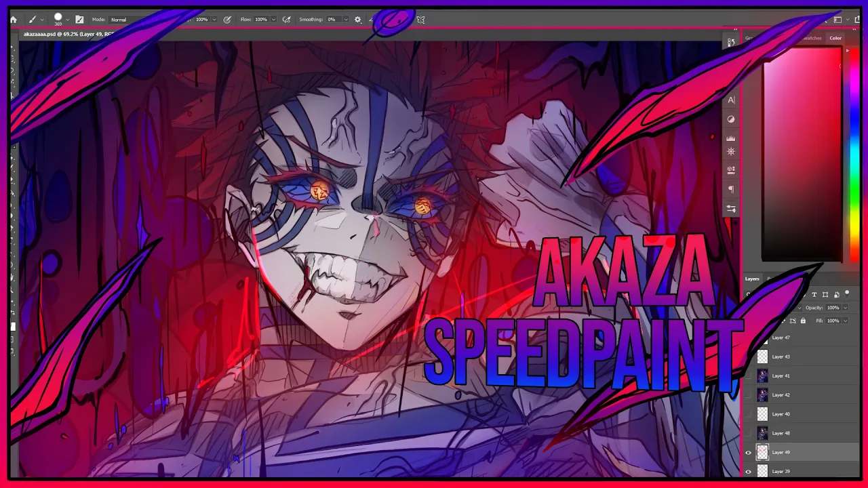Click the Home icon in options bar
Image resolution: width=868 pixels, height=488 pixels.
13,20
